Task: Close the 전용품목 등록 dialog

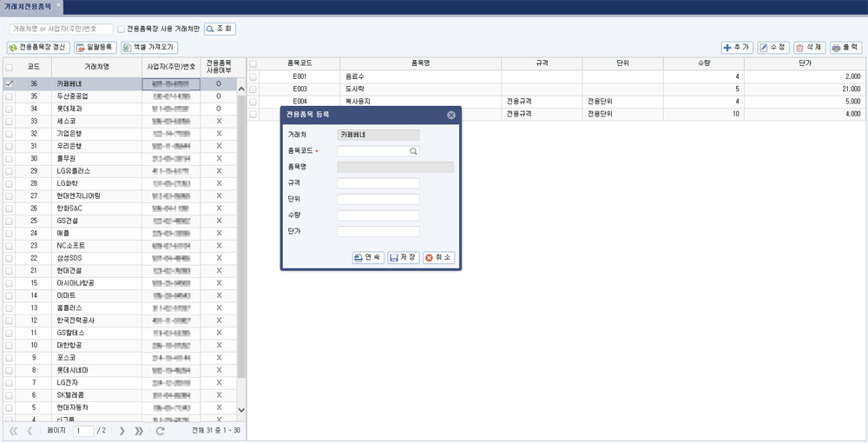Action: click(451, 115)
